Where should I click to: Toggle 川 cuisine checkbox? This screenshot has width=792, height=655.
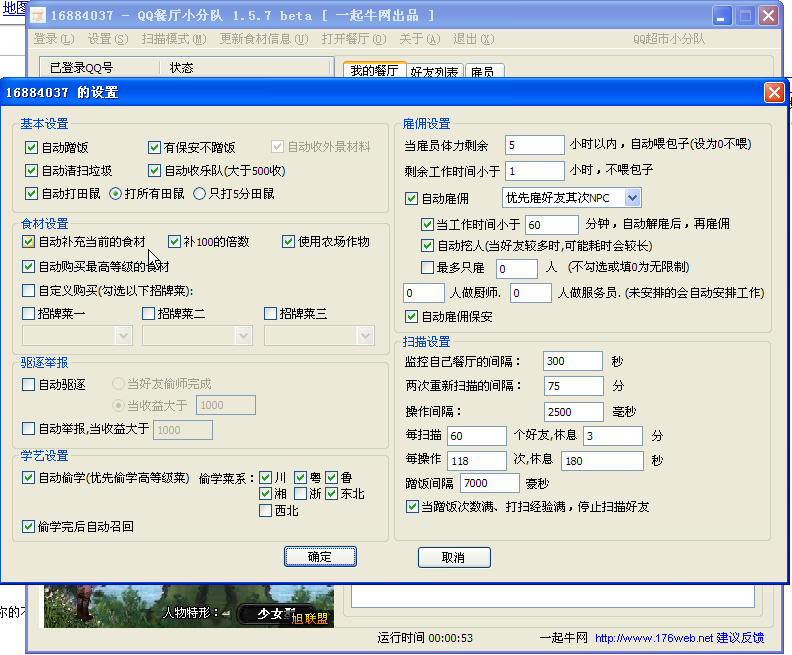(265, 478)
